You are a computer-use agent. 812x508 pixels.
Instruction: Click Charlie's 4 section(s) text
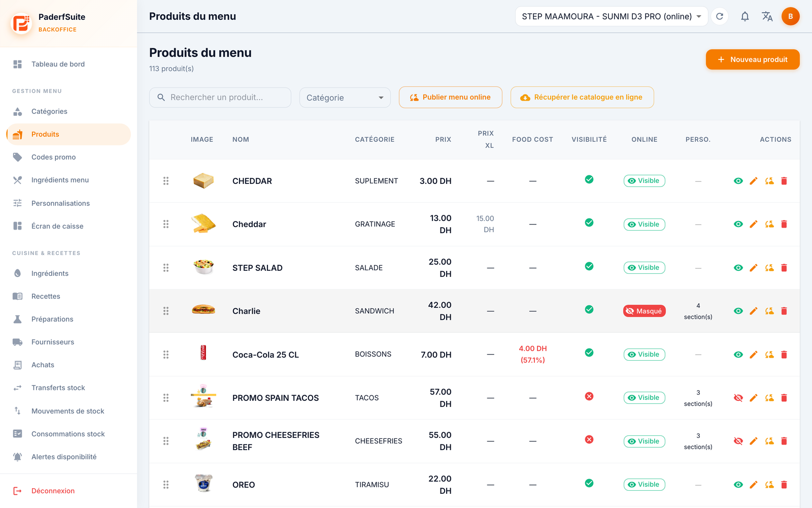(698, 311)
